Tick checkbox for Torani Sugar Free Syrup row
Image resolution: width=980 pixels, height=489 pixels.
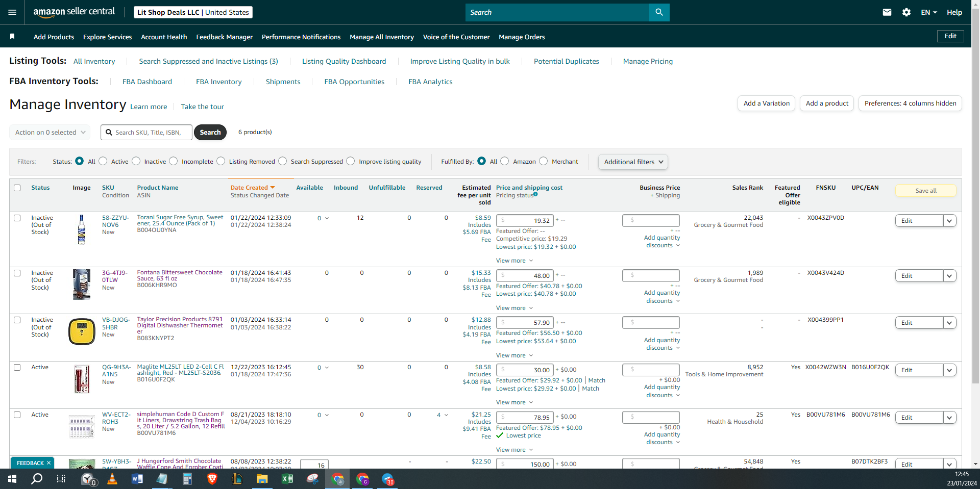coord(17,218)
